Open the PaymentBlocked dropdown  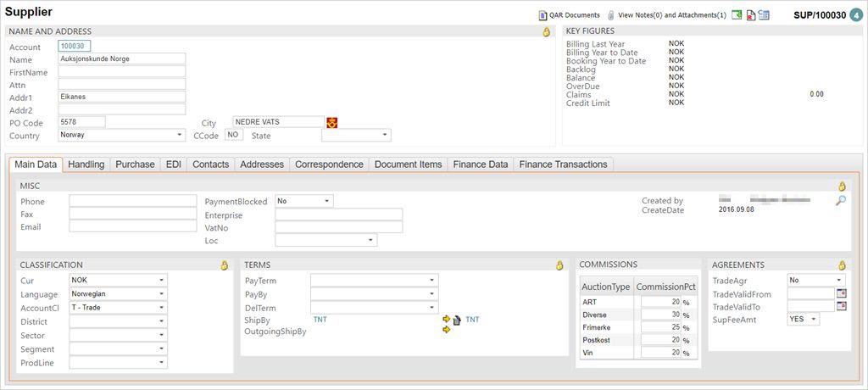(x=326, y=201)
